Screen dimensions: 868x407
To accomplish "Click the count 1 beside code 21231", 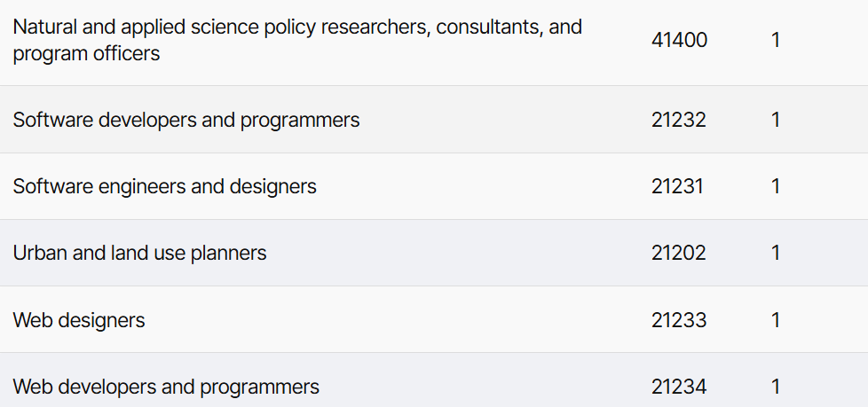I will click(776, 186).
